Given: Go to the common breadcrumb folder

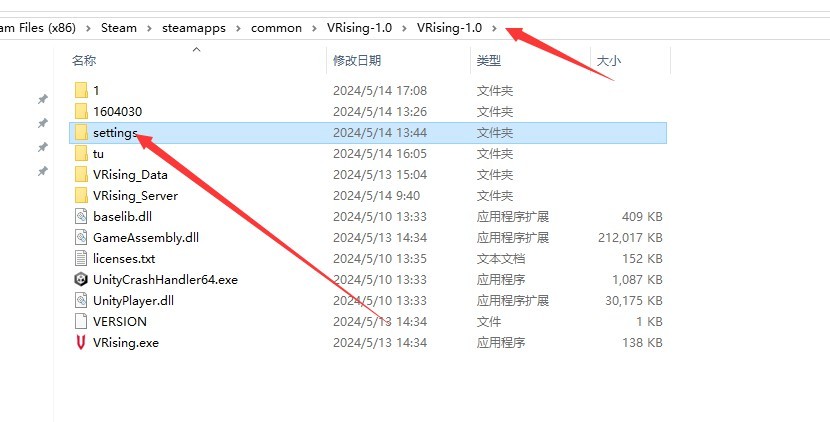Looking at the screenshot, I should tap(276, 28).
